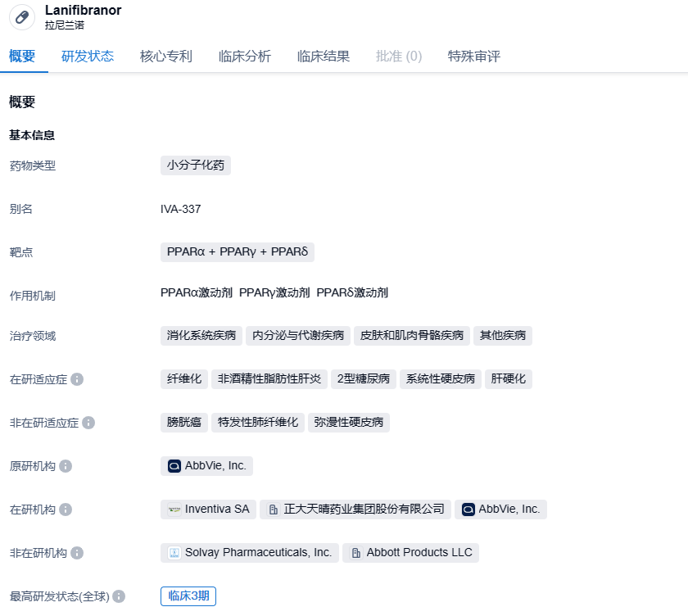Open the 核心专利 tab

coord(166,57)
